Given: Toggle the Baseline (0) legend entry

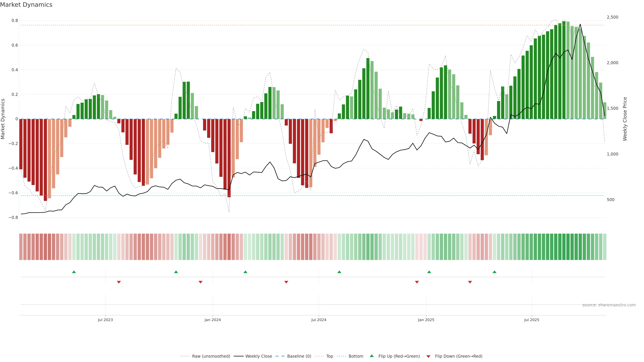Looking at the screenshot, I should [x=299, y=356].
